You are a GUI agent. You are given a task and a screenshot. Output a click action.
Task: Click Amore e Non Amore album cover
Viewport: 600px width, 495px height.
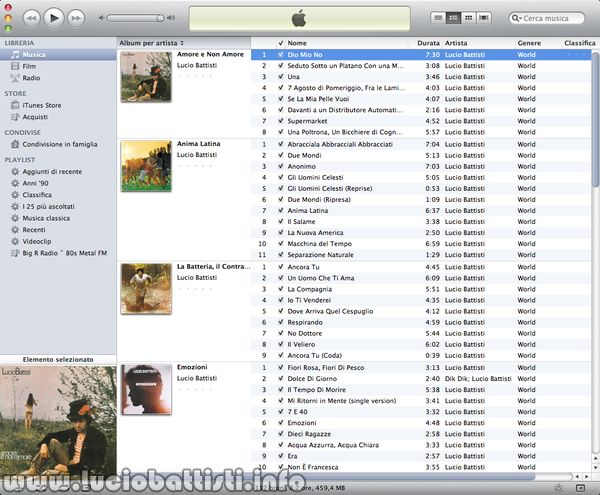coord(146,77)
